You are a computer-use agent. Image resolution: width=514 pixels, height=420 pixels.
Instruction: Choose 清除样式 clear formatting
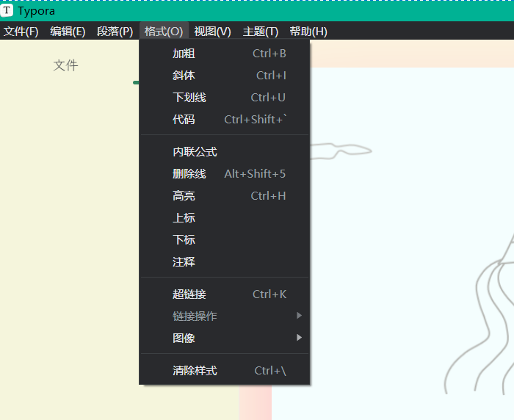[x=224, y=371]
